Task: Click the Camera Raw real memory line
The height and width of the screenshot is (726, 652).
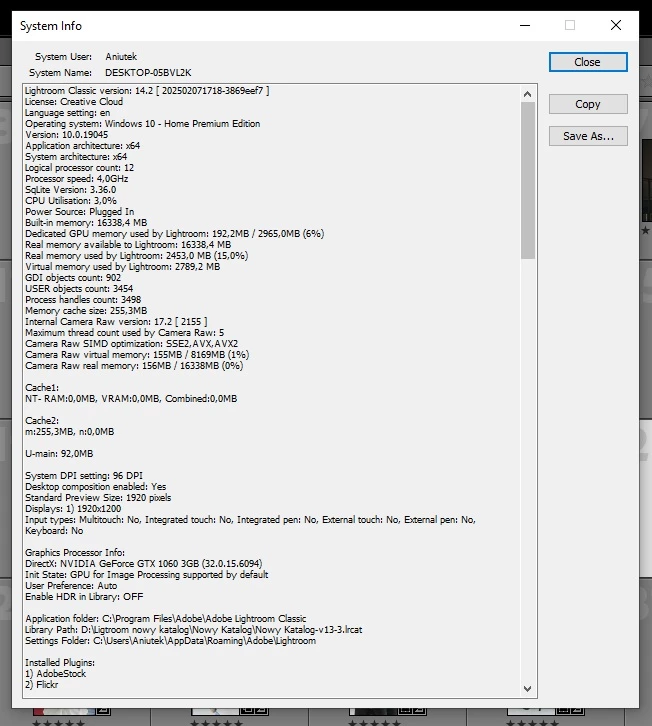Action: (x=134, y=366)
